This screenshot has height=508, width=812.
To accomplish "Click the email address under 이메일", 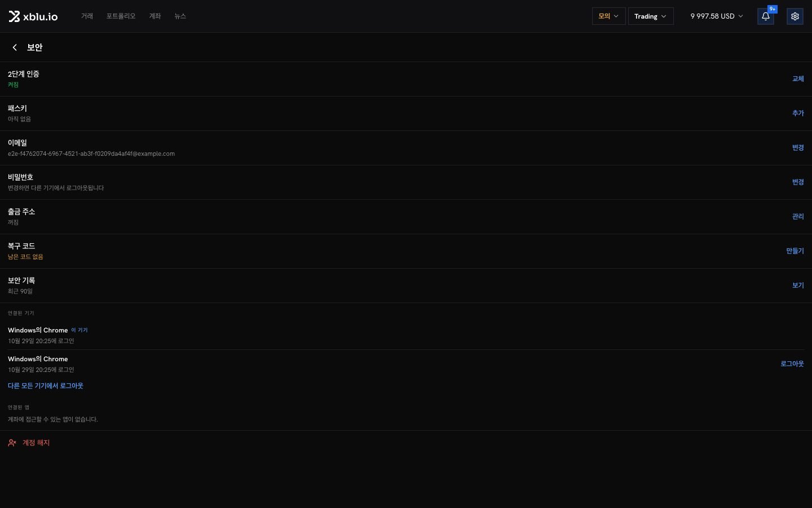I will point(91,154).
